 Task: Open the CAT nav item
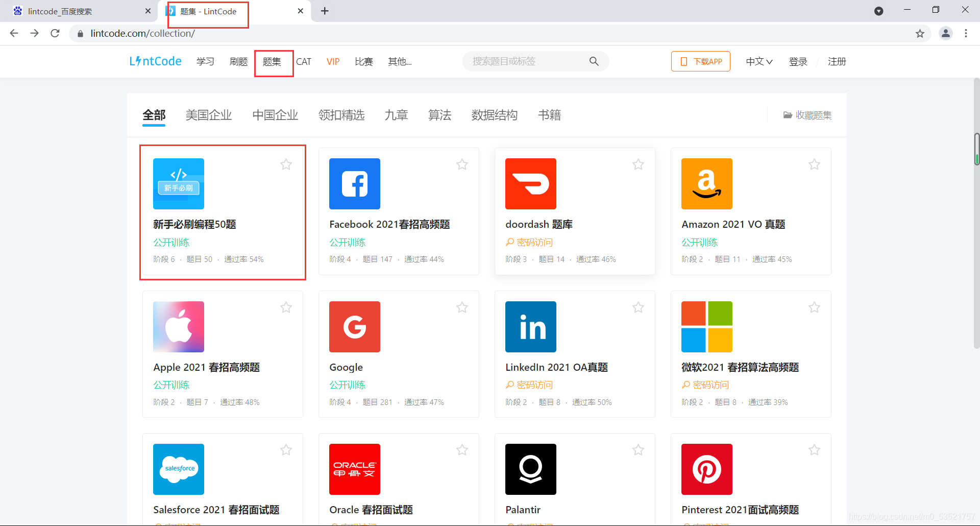(304, 62)
